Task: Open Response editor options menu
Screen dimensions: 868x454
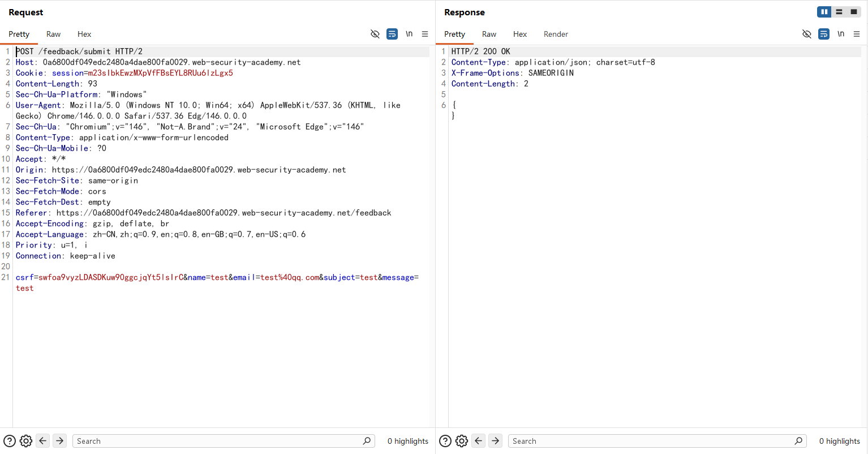Action: [857, 34]
